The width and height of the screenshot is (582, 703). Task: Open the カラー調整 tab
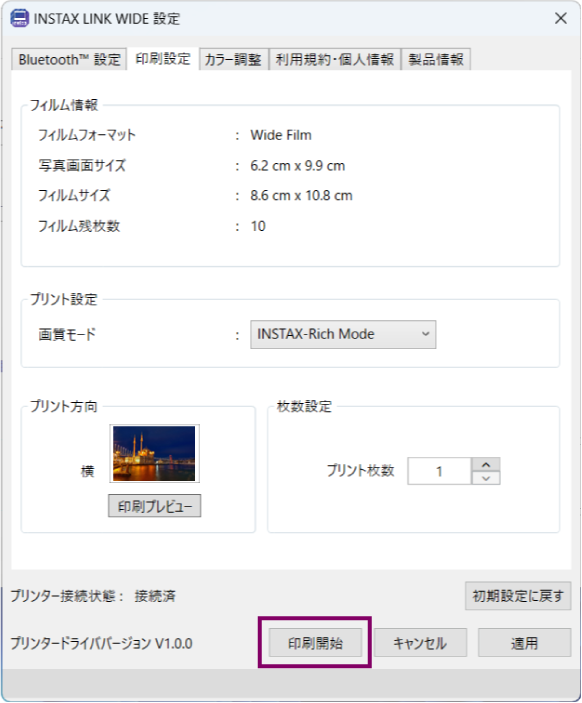point(234,59)
